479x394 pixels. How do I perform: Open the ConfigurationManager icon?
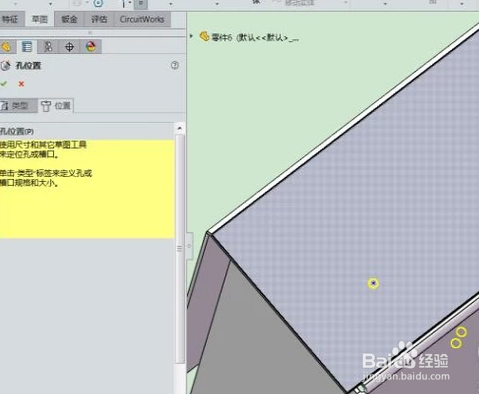(48, 47)
